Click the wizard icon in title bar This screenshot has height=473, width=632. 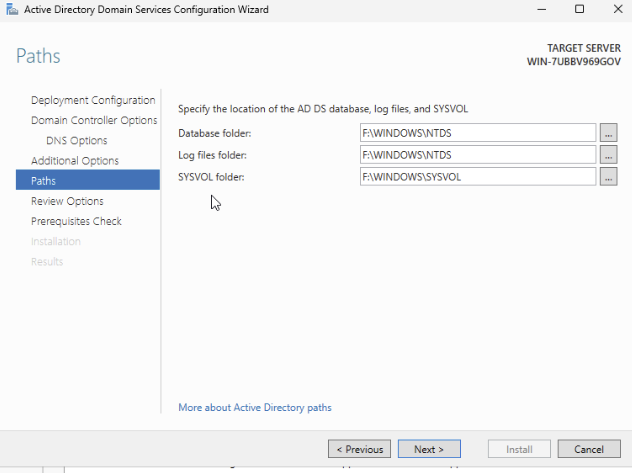[11, 9]
